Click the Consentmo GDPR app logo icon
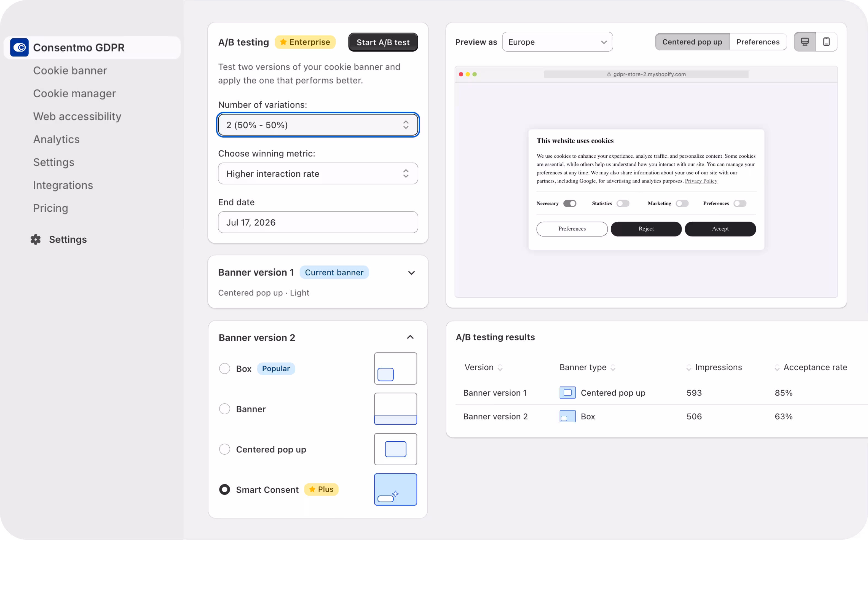The height and width of the screenshot is (612, 868). tap(19, 47)
